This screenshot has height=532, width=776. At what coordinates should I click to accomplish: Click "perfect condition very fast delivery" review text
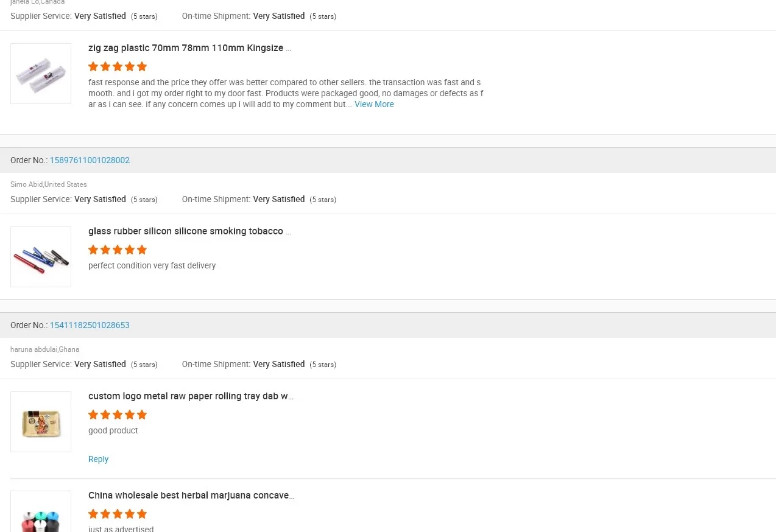[152, 265]
